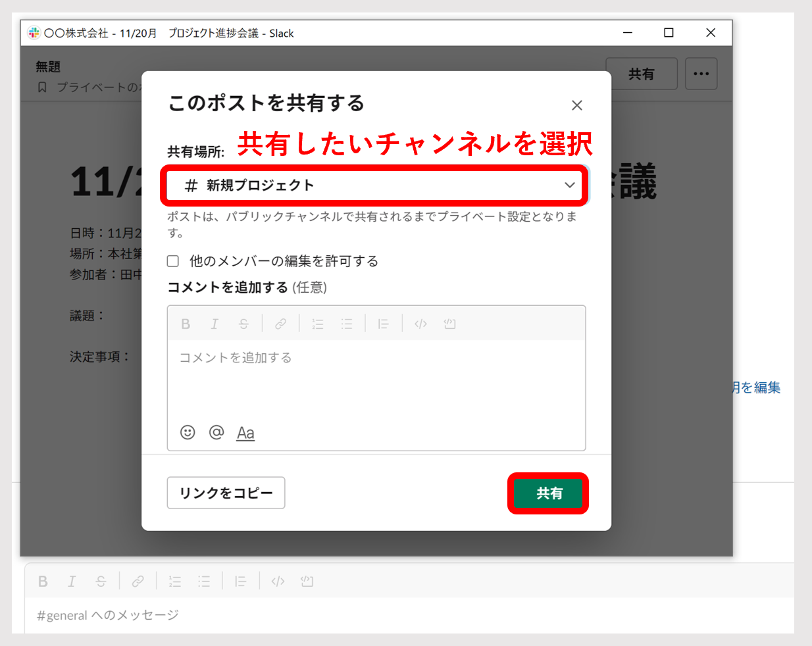Viewport: 812px width, 646px height.
Task: Mention a member with the @ icon
Action: [x=216, y=432]
